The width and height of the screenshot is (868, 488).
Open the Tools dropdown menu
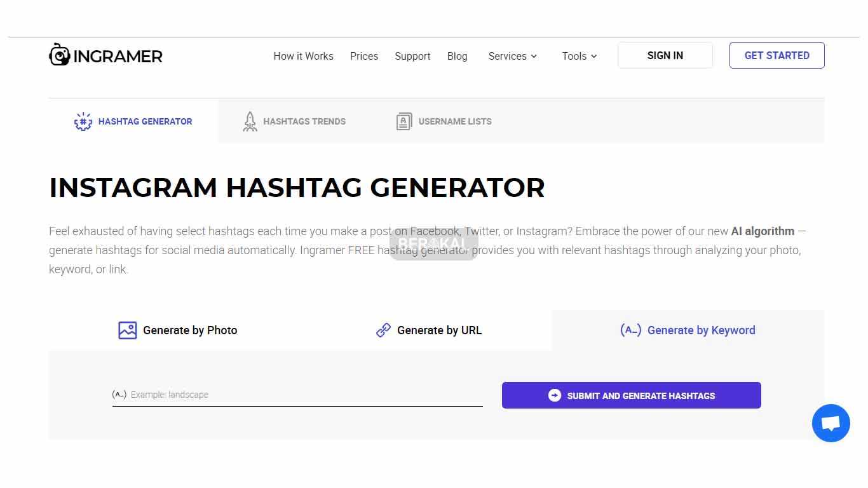pyautogui.click(x=578, y=56)
